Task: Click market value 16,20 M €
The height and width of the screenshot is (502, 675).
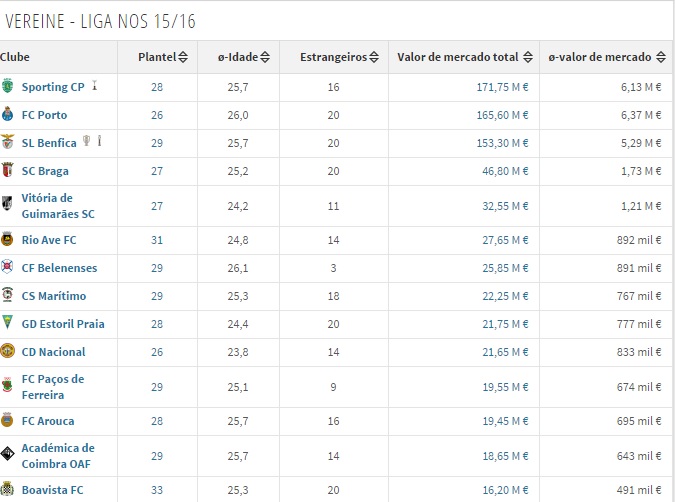Action: click(505, 490)
